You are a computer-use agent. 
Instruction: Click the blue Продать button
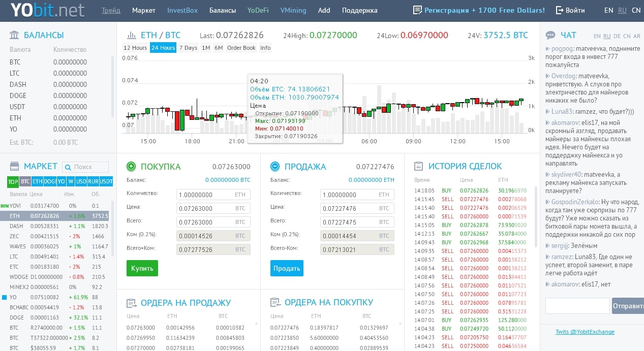(287, 268)
